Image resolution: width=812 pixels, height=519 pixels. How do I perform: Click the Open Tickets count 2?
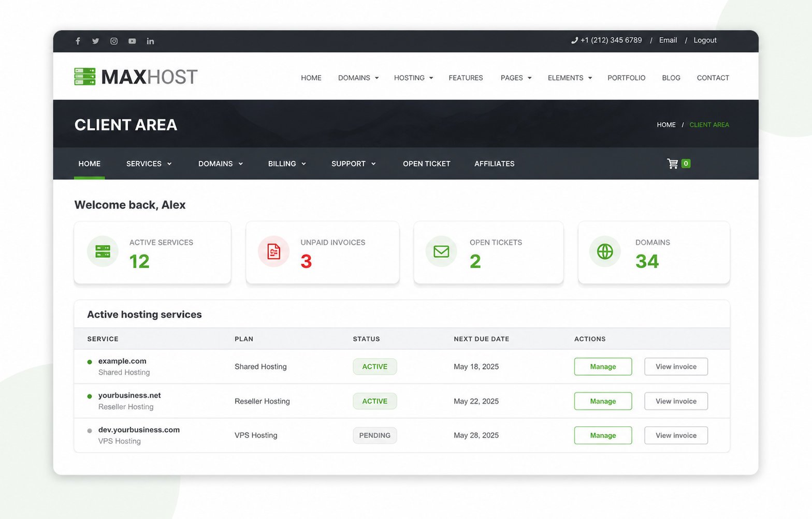coord(475,261)
